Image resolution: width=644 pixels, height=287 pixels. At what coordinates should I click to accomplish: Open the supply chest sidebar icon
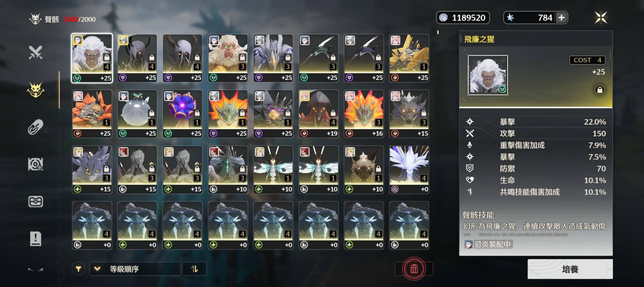tap(36, 201)
